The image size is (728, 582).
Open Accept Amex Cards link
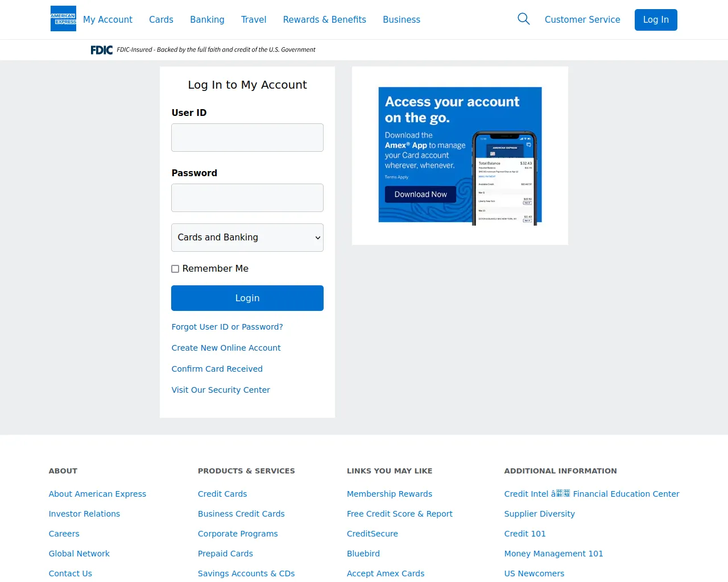[386, 573]
